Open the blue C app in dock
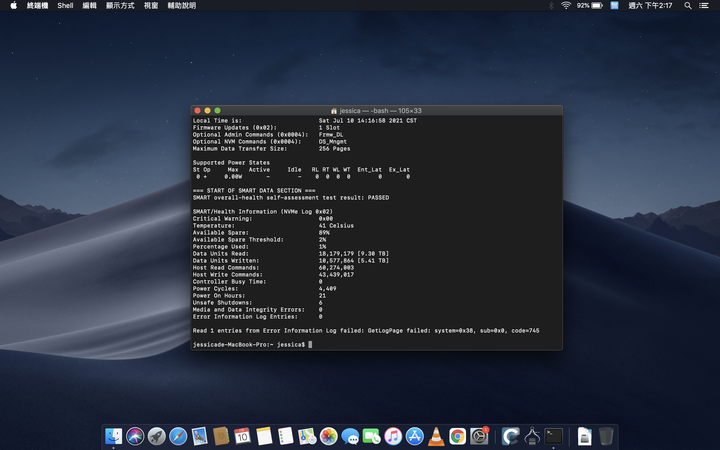This screenshot has height=450, width=720. coord(511,436)
